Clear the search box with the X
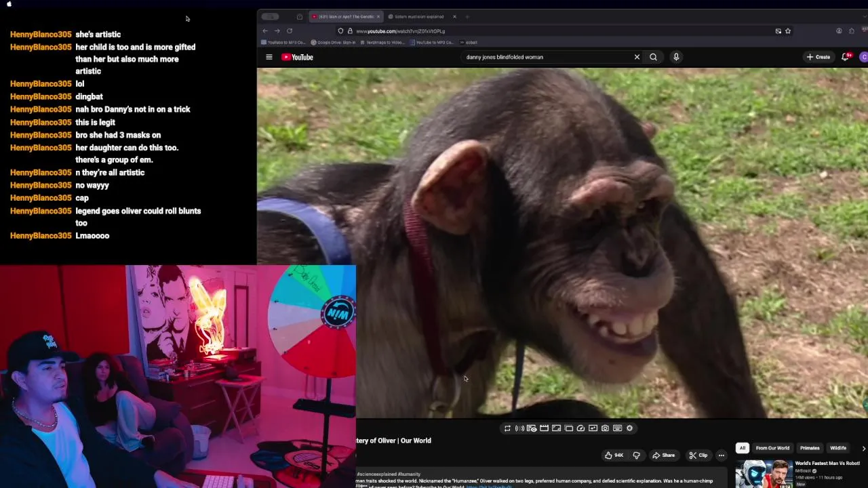 (637, 57)
